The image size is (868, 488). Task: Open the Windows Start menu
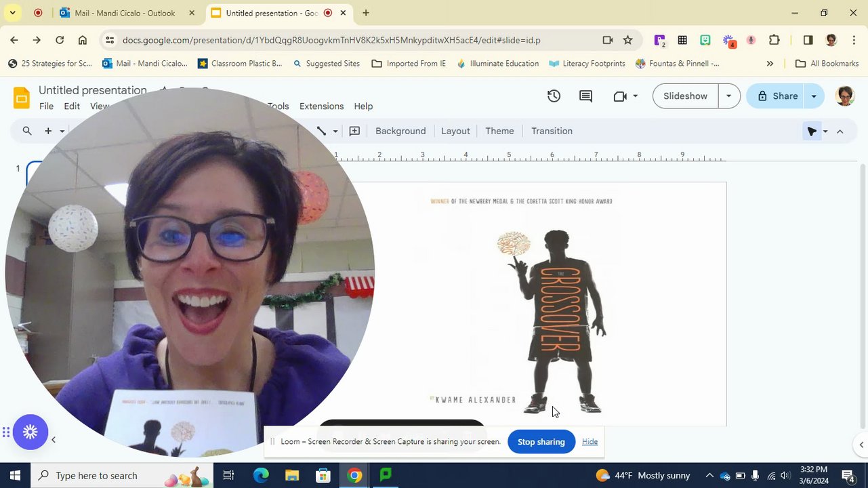15,475
